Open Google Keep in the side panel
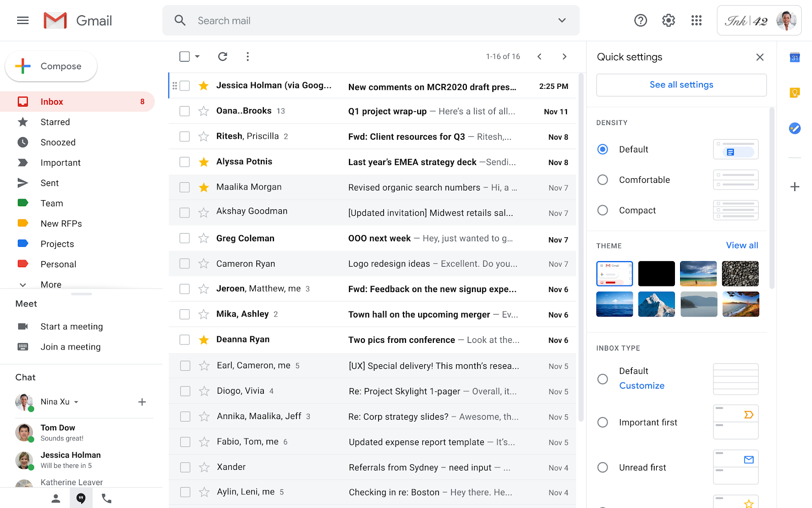Screen dimensions: 812x508 point(794,92)
